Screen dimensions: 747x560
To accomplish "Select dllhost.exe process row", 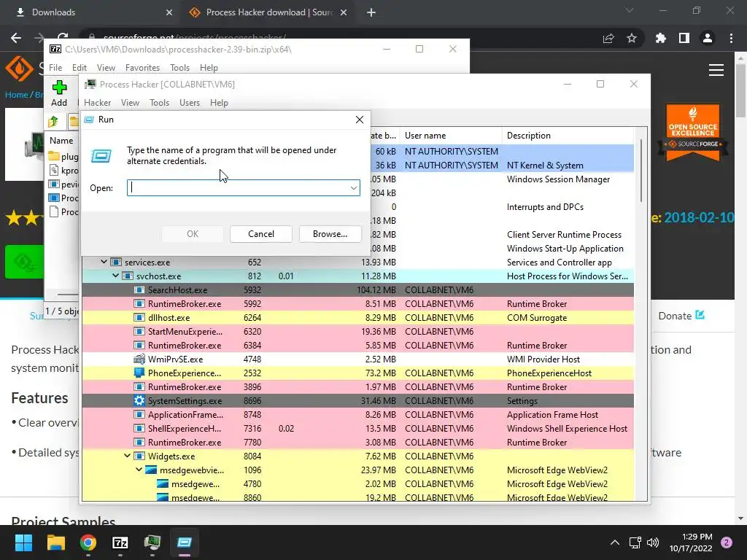I will point(357,318).
